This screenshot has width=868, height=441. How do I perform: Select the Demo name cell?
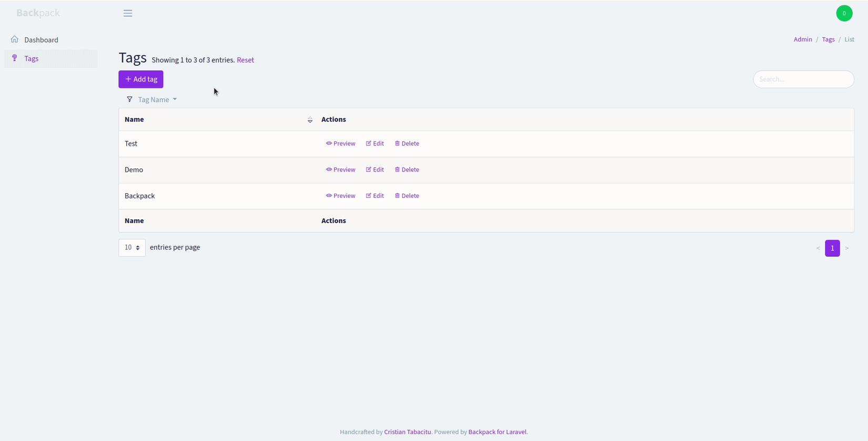(x=217, y=170)
